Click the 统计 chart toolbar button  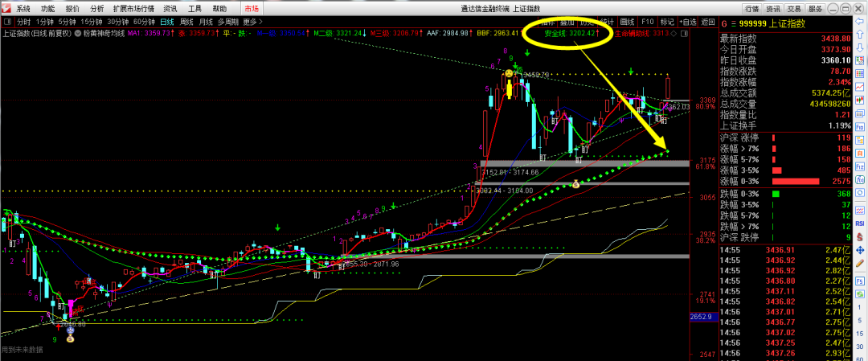point(607,23)
